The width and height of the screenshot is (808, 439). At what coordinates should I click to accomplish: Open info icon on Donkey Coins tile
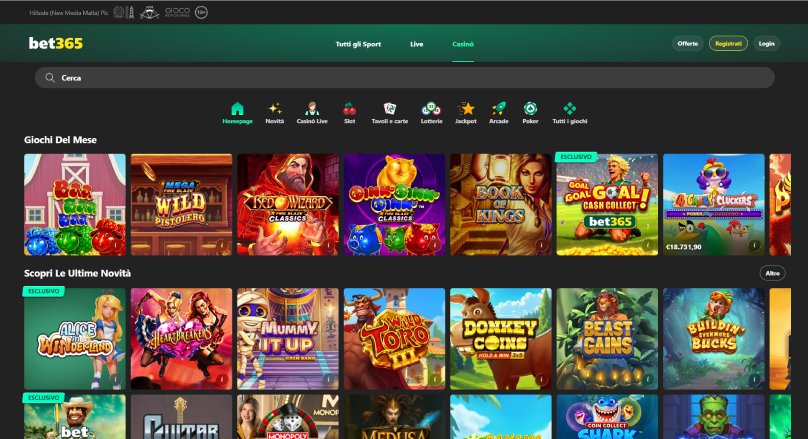[542, 380]
